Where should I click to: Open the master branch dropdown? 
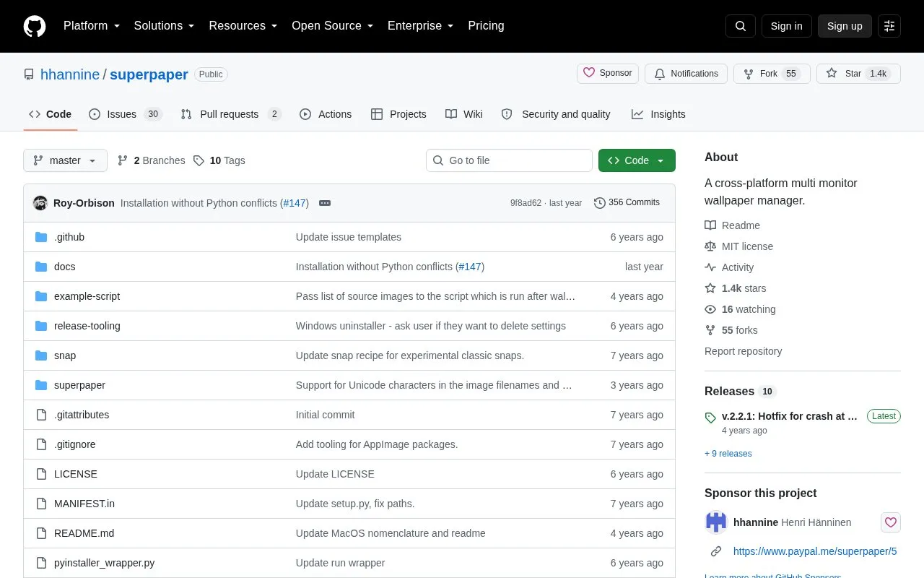click(x=65, y=160)
